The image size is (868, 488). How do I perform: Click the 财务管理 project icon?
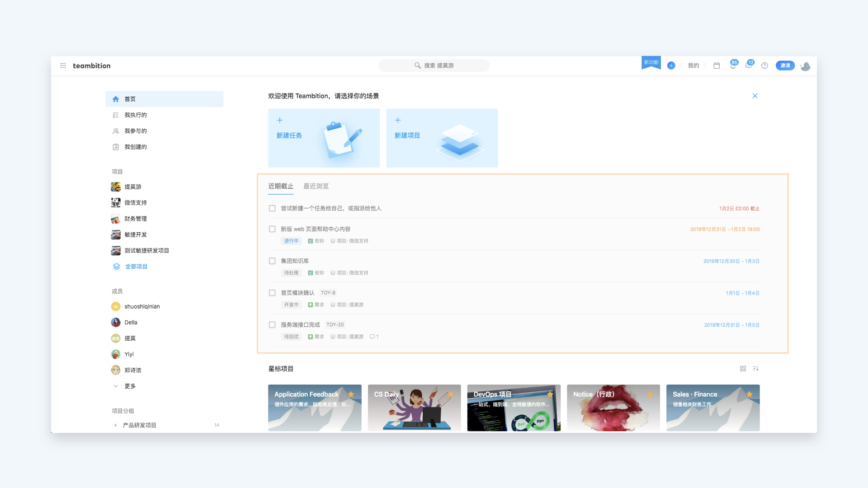116,219
